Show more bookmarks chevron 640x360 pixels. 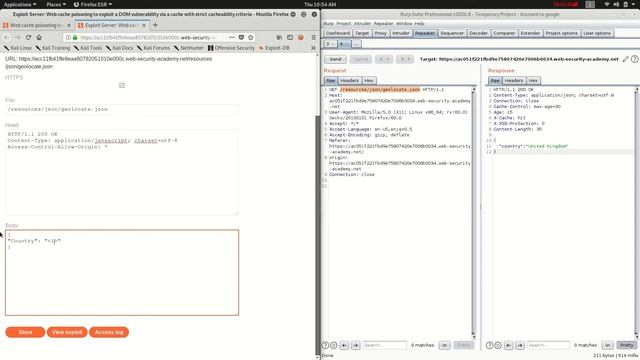[313, 48]
